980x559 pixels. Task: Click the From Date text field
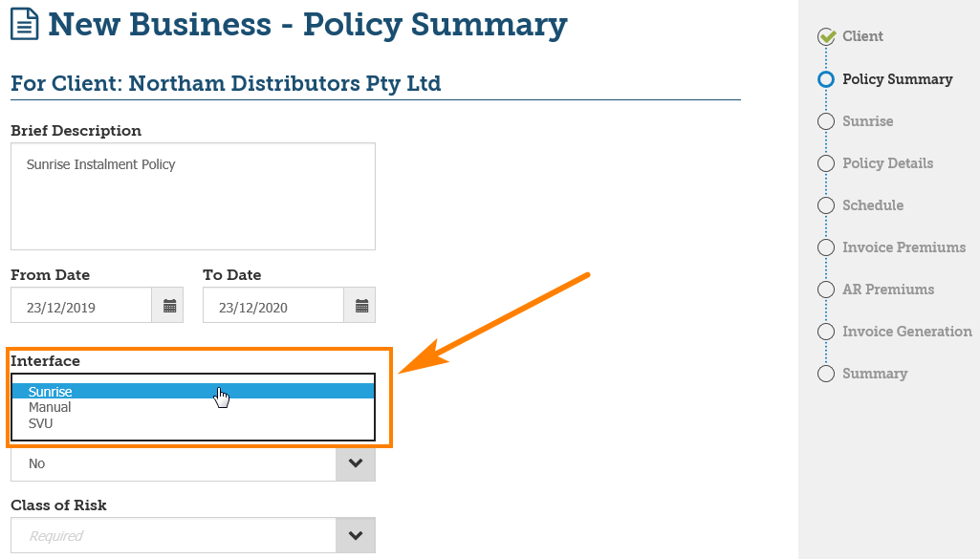tap(81, 307)
